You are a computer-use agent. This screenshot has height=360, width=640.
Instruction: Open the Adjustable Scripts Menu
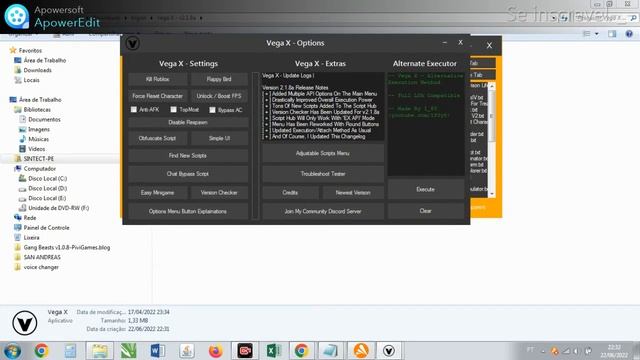323,153
